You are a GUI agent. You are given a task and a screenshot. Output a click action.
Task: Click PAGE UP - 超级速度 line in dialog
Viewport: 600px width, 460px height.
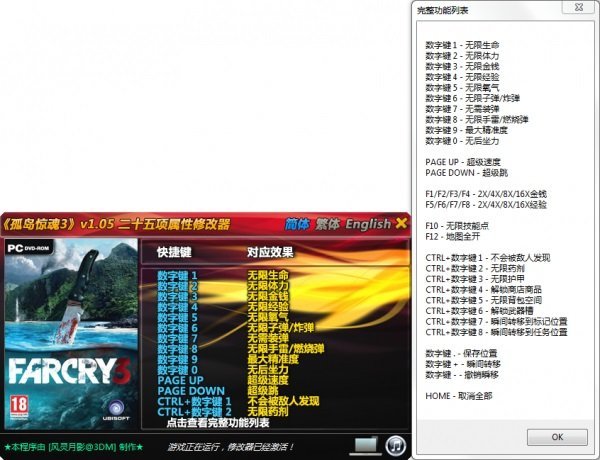click(463, 162)
